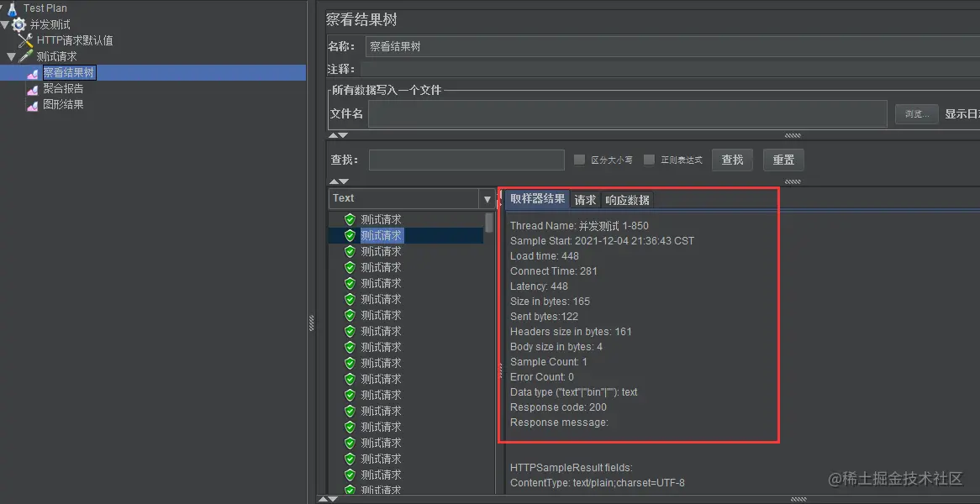Click the 聚合报告 listener icon
This screenshot has height=504, width=980.
(x=33, y=89)
